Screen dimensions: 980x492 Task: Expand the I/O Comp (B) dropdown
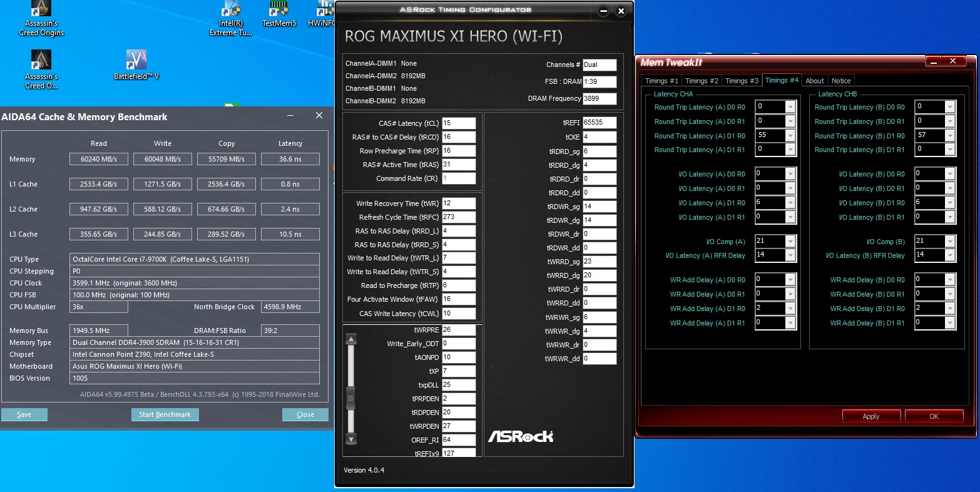[x=950, y=242]
